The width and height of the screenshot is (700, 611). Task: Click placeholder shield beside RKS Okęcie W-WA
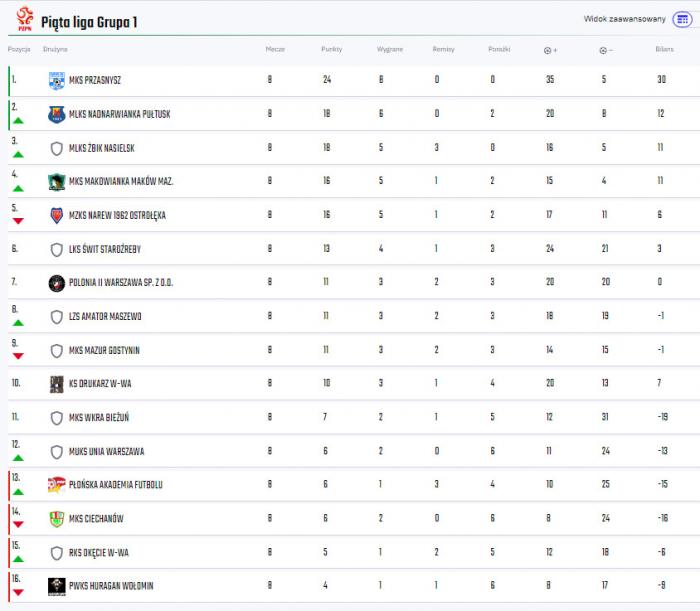click(x=57, y=553)
